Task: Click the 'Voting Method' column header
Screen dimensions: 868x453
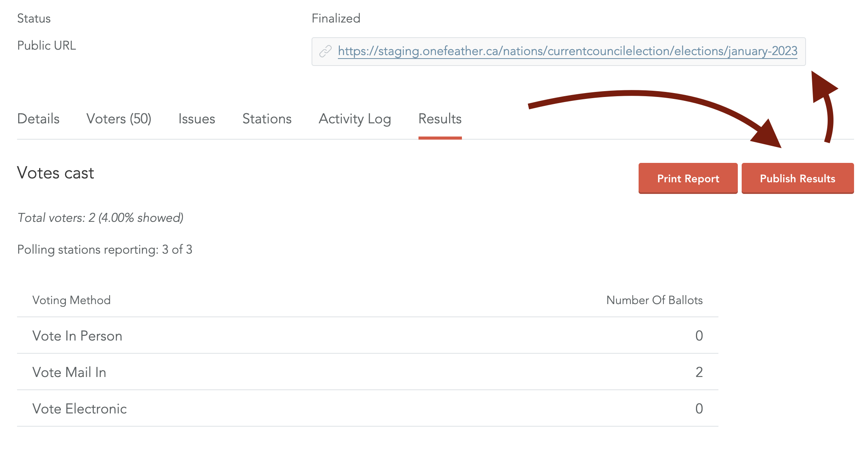Action: coord(72,300)
